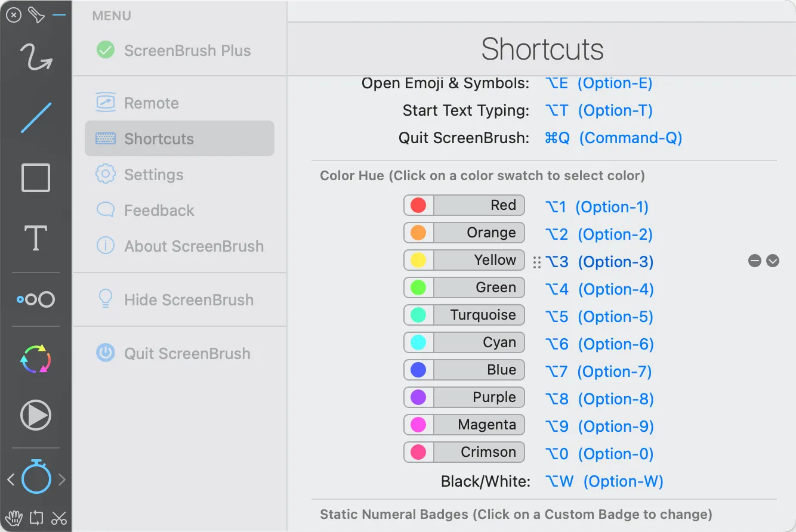Select the freehand squiggle drawing tool

click(36, 57)
